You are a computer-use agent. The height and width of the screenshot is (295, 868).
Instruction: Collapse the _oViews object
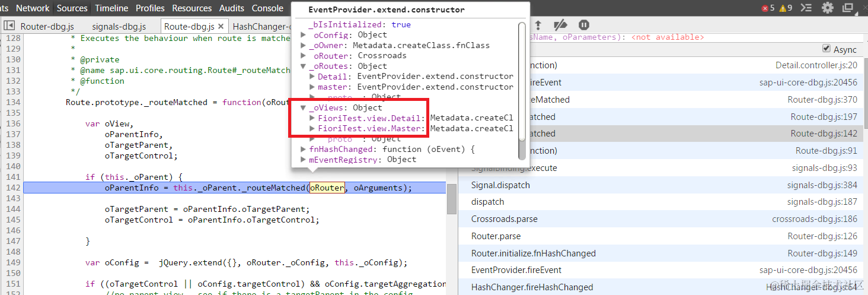coord(304,108)
